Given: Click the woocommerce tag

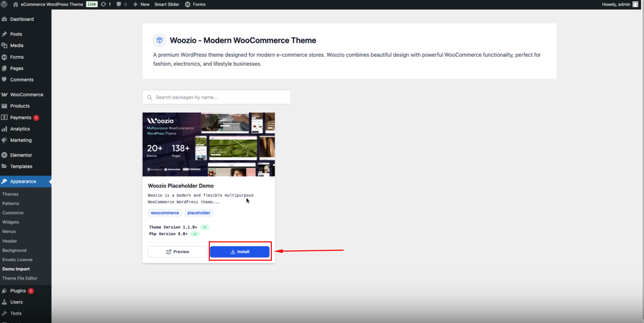Looking at the screenshot, I should (x=165, y=213).
